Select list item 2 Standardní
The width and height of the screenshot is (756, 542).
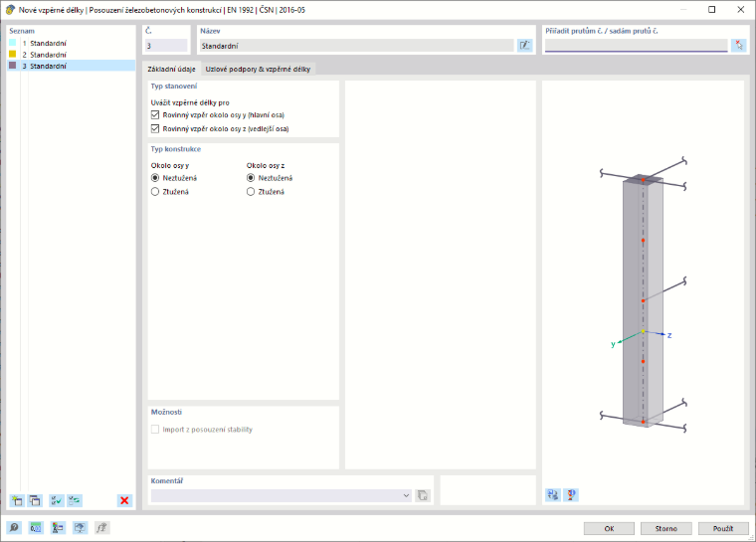click(72, 55)
